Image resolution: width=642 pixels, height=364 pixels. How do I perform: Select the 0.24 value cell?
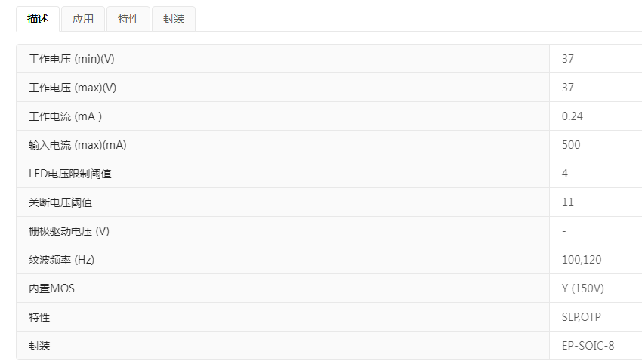point(573,116)
